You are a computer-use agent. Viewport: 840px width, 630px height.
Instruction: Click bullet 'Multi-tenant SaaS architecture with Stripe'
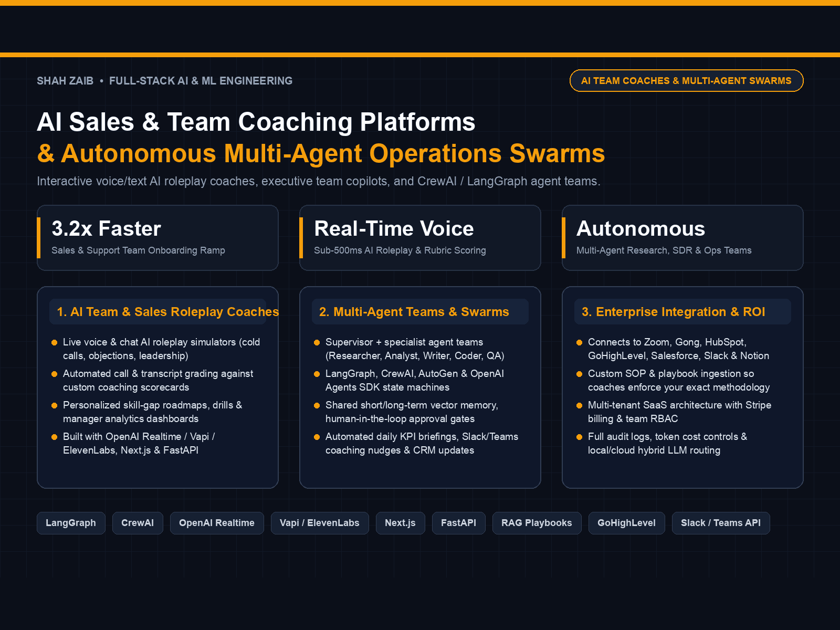click(680, 412)
